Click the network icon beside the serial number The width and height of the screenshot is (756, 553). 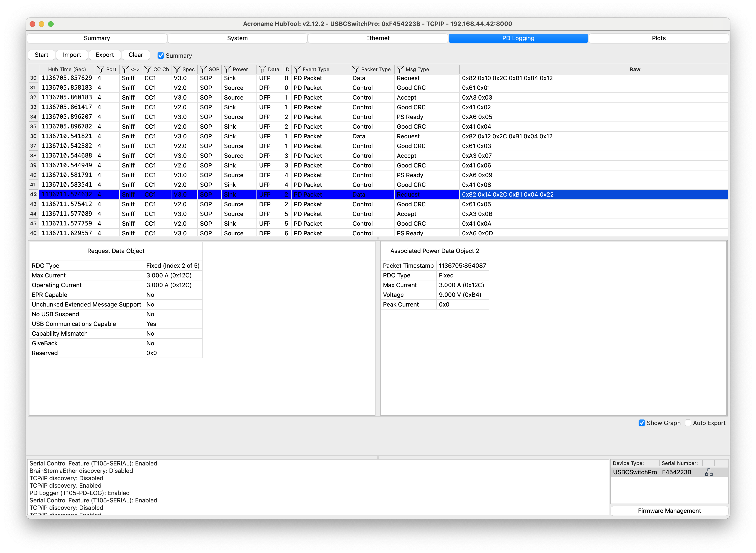[x=709, y=472]
